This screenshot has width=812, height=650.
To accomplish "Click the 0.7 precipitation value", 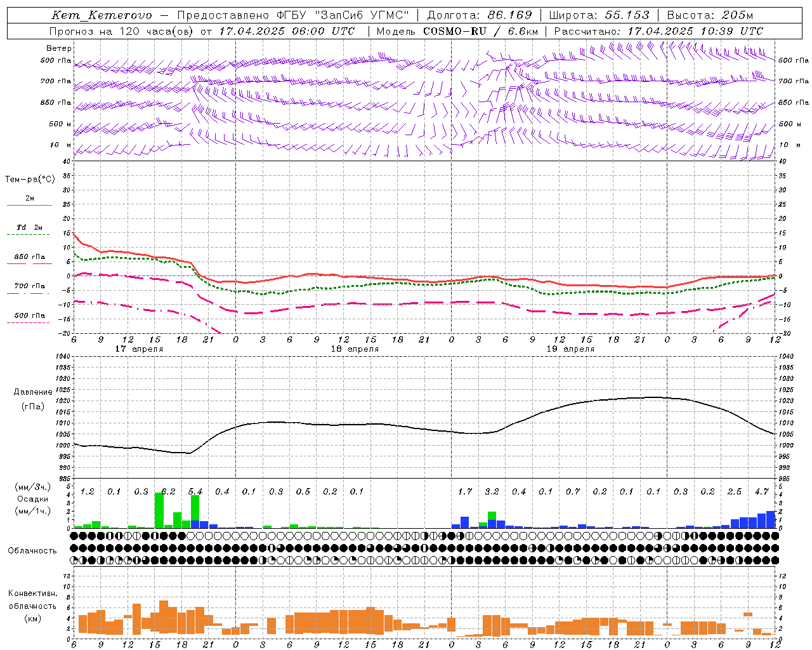I will [x=573, y=492].
